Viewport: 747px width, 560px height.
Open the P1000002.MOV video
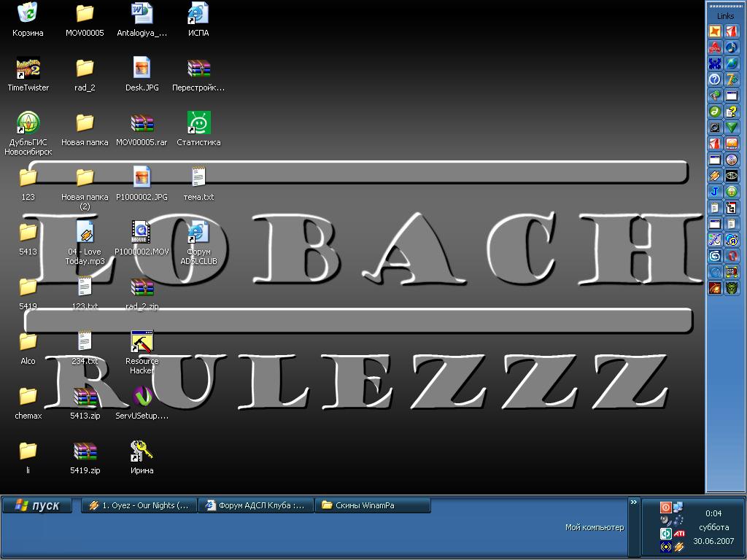(x=142, y=238)
